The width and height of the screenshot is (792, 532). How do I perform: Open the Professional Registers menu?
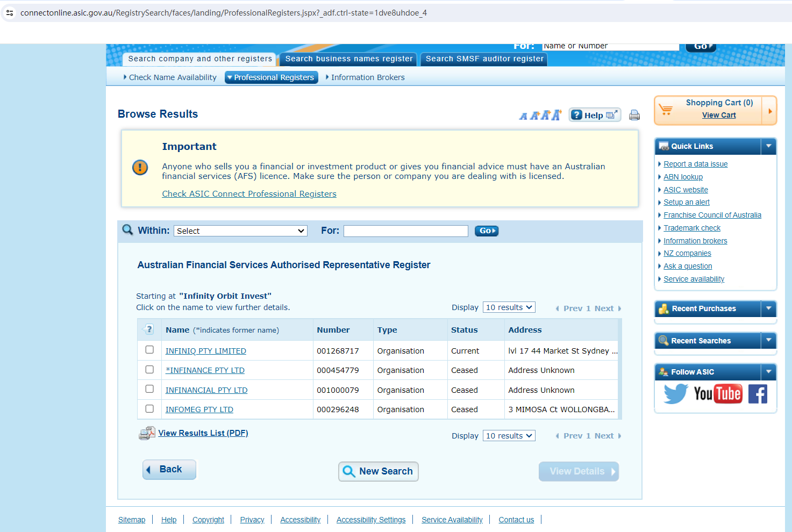click(x=272, y=77)
